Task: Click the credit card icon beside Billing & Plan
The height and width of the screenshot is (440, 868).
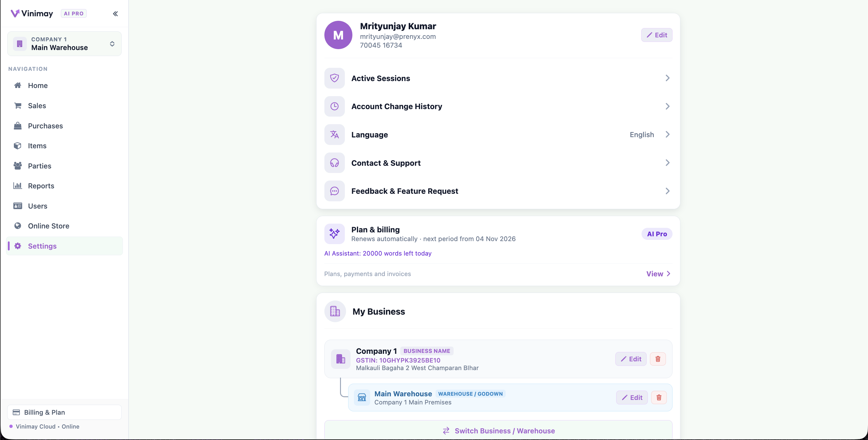Action: 16,412
